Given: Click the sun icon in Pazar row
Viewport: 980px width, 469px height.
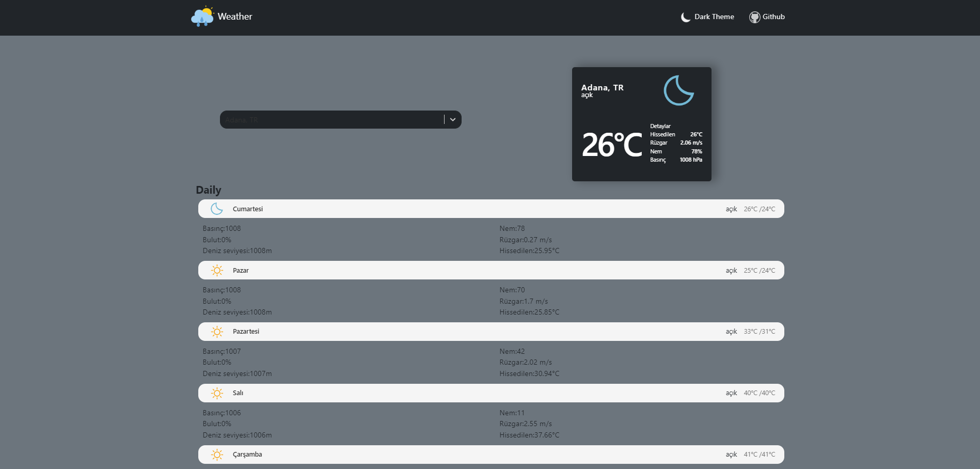Looking at the screenshot, I should [217, 270].
